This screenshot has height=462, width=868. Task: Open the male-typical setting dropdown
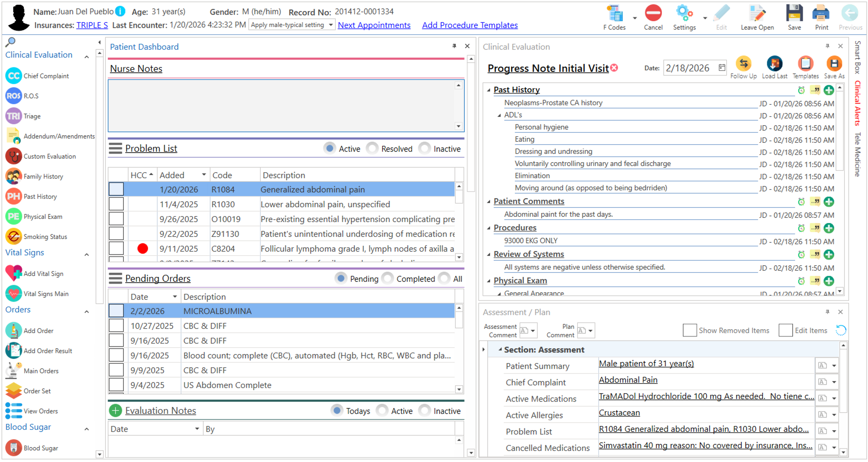click(331, 25)
